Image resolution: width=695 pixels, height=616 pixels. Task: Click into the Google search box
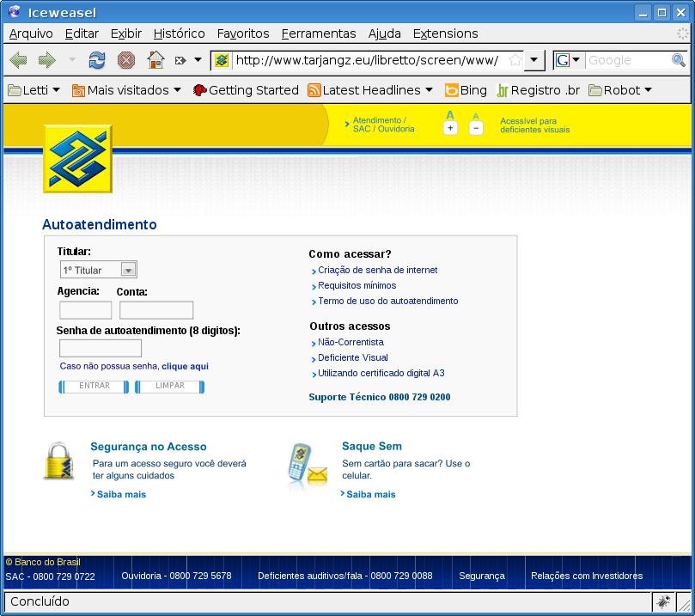pos(628,60)
